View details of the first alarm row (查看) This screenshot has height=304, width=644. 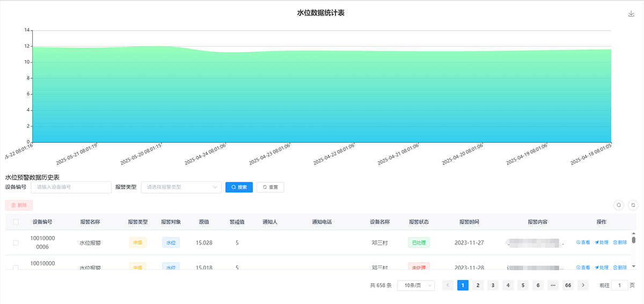click(x=583, y=243)
